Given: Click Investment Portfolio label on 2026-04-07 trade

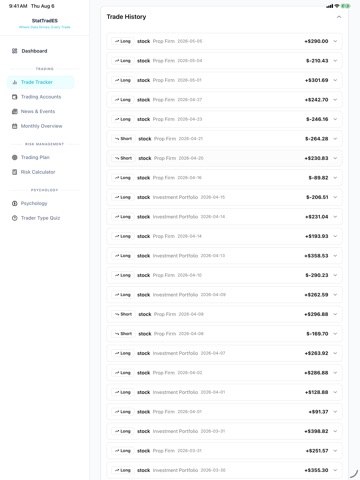Looking at the screenshot, I should point(175,353).
